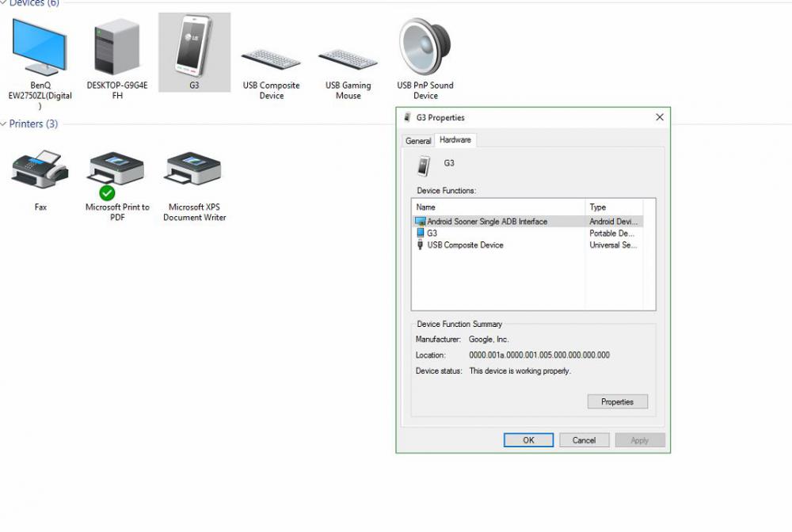Select the Fax printer icon

pos(40,169)
